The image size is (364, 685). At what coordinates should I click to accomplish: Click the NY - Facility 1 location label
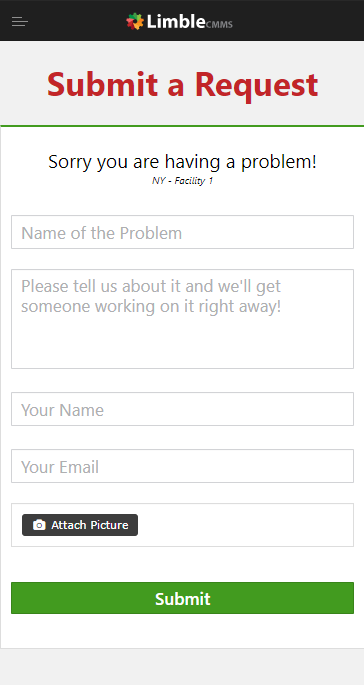pyautogui.click(x=182, y=180)
